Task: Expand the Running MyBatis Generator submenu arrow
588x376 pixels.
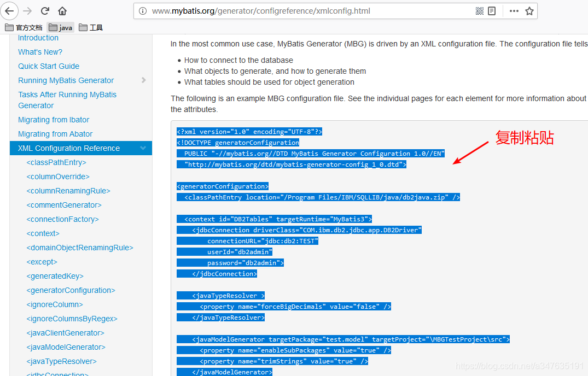Action: point(144,80)
